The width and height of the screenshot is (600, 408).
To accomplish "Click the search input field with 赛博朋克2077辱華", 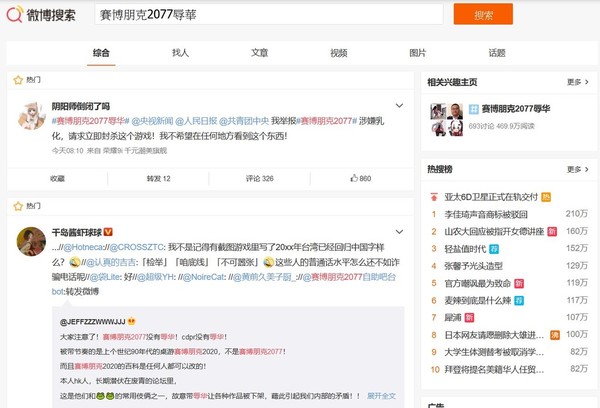I will pyautogui.click(x=269, y=15).
